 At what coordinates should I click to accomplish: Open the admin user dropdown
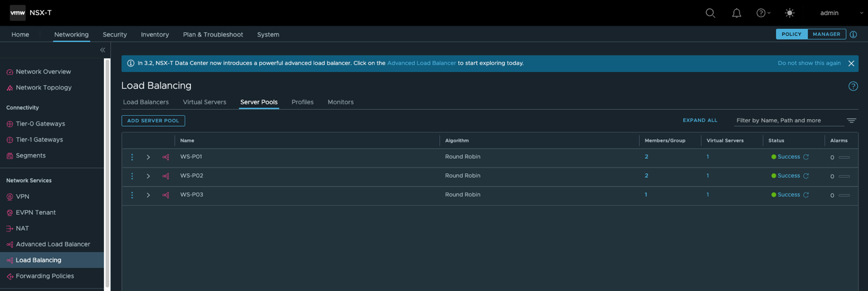click(x=842, y=13)
